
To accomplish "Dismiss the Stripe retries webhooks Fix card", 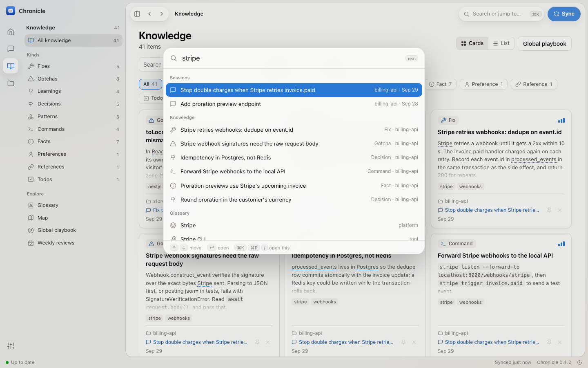I will coord(560,210).
